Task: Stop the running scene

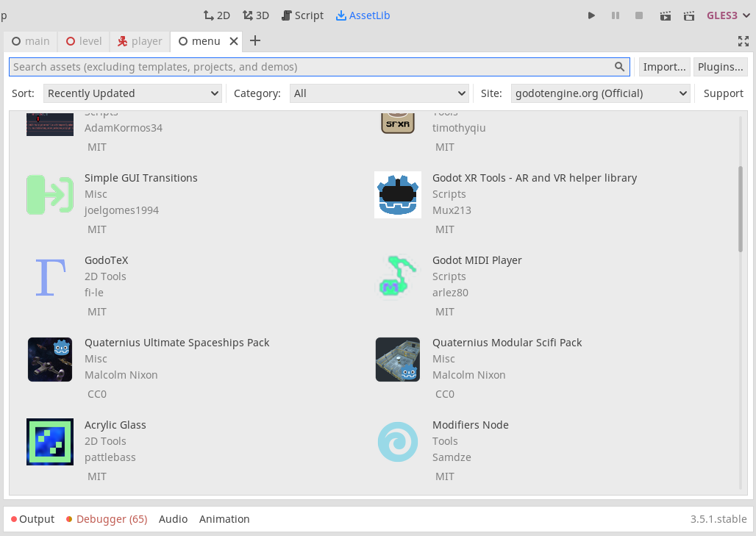Action: (x=639, y=15)
